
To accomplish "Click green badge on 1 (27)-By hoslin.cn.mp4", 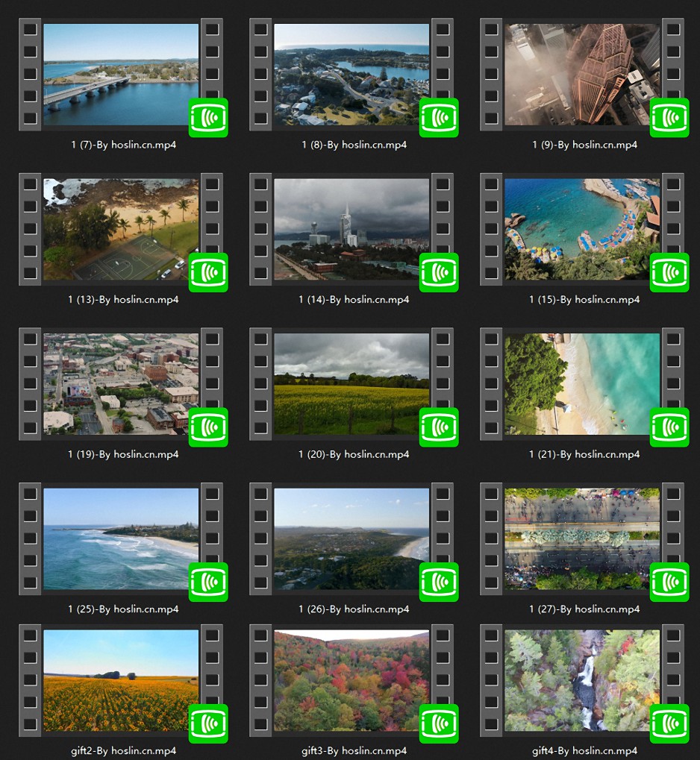I will tap(669, 582).
